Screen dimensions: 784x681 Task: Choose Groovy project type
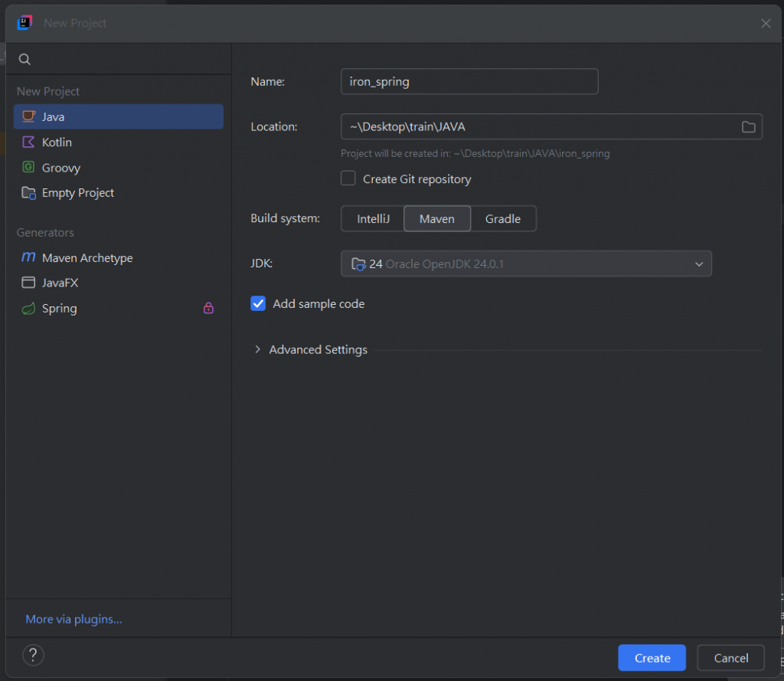click(x=119, y=168)
